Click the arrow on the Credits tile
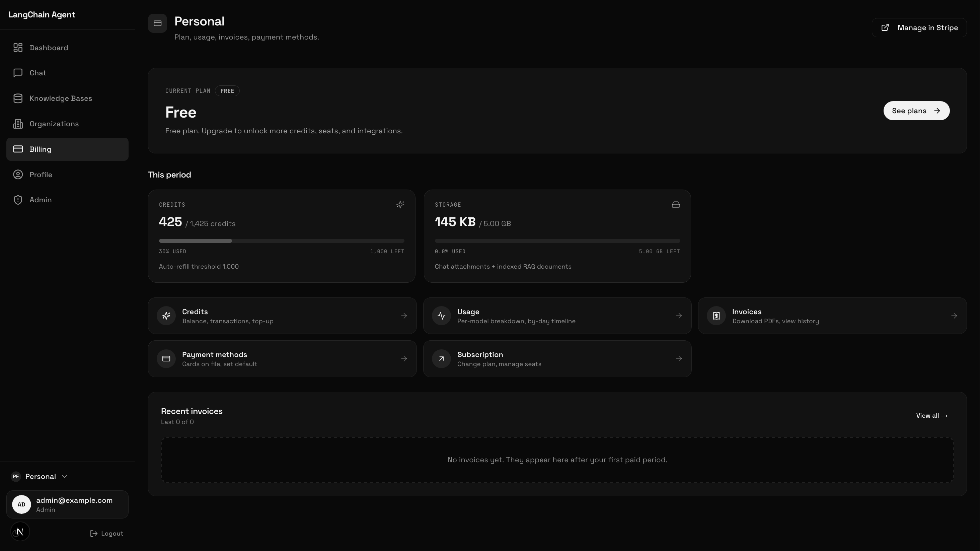980x551 pixels. pos(404,316)
